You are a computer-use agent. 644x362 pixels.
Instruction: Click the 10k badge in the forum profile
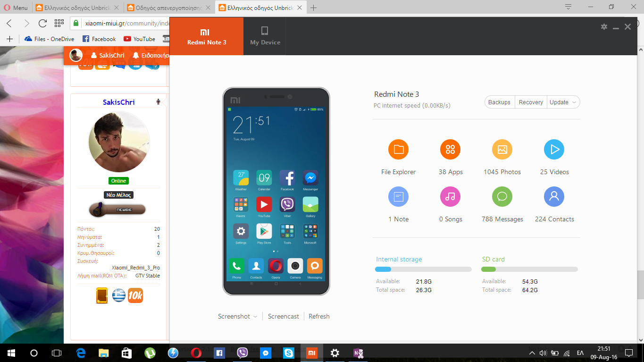(x=135, y=295)
